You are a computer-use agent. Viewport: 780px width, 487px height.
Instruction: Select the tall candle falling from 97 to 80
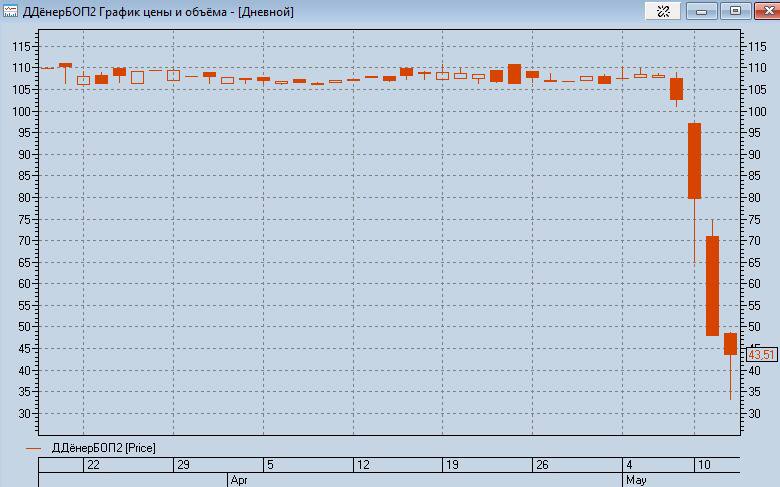[694, 161]
